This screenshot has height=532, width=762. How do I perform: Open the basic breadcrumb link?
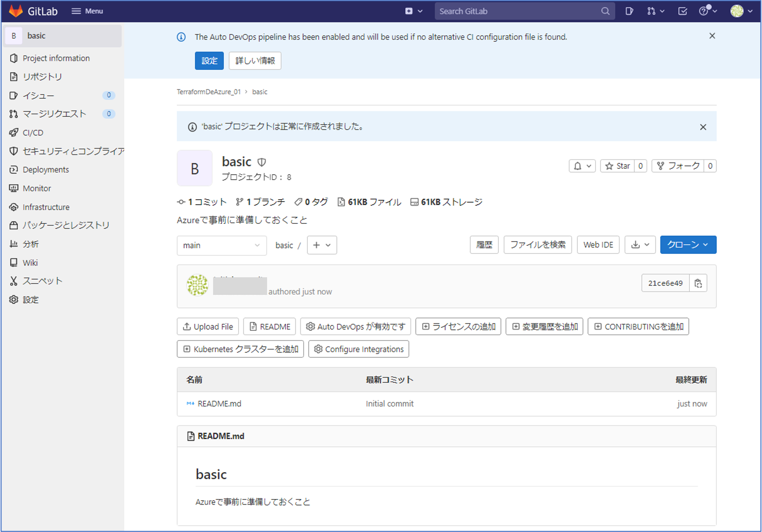pyautogui.click(x=260, y=92)
